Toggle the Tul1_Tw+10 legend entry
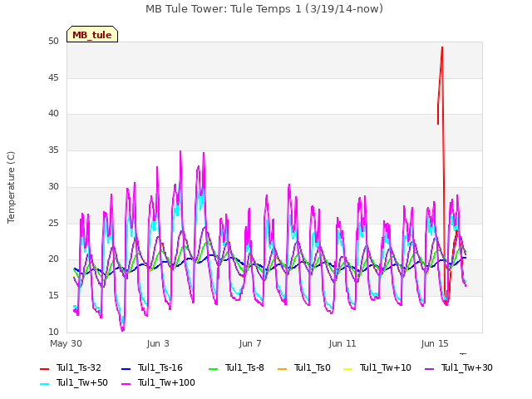 [377, 367]
